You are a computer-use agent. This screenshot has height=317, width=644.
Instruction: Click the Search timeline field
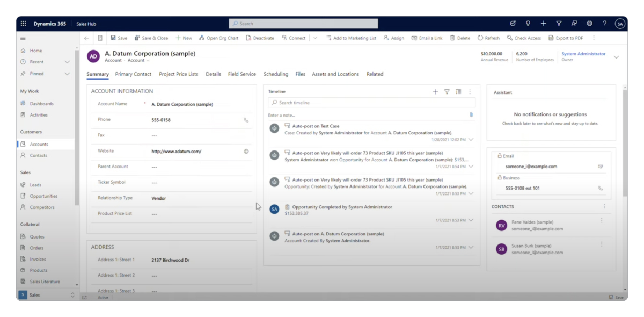coord(371,103)
